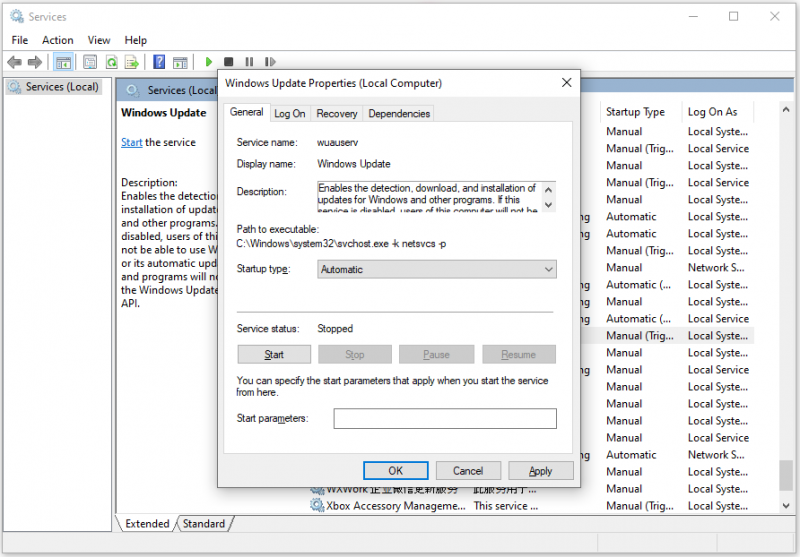The width and height of the screenshot is (800, 557).
Task: Click the Startup Type column header
Action: [635, 112]
